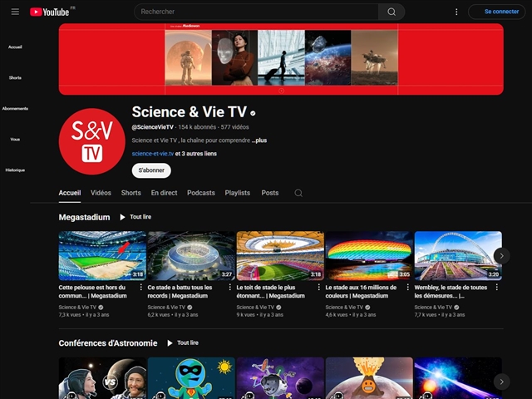Open options for 'Ce stade a battu tous les records' video
The width and height of the screenshot is (532, 399).
click(x=229, y=287)
